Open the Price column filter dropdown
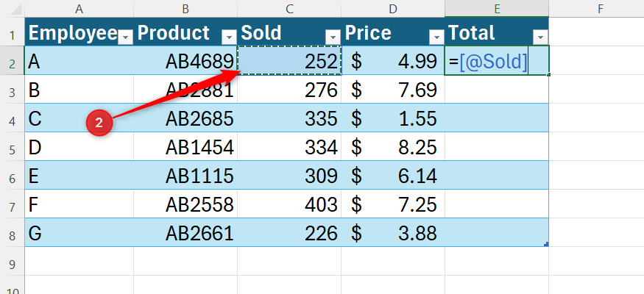Screen dimensions: 644x294 [x=436, y=38]
